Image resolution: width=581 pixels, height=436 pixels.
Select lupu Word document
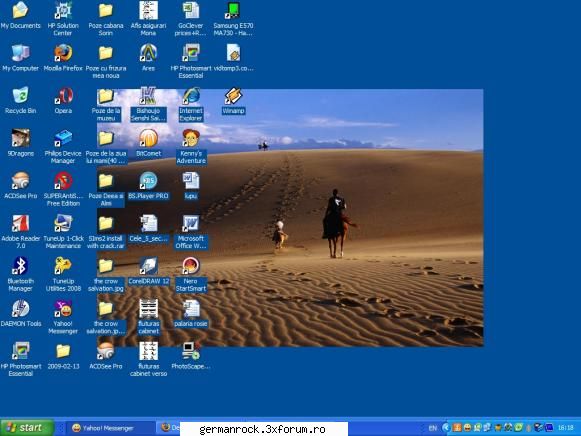tap(191, 181)
